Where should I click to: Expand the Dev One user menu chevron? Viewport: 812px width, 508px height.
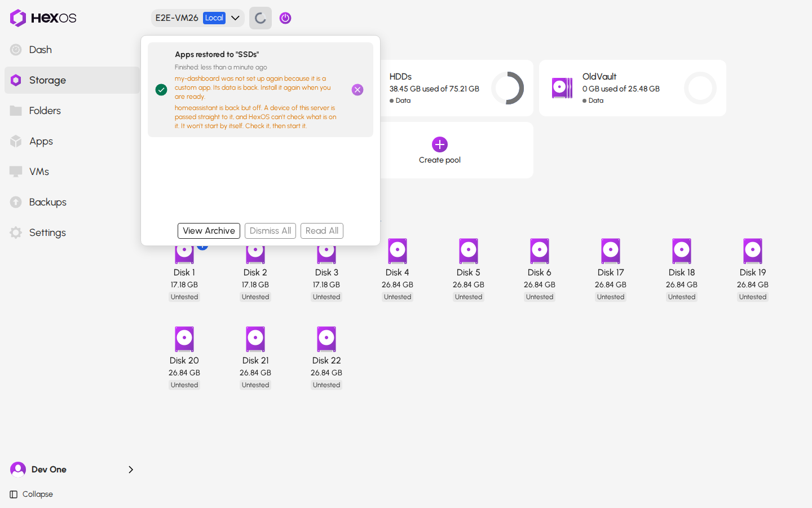131,470
